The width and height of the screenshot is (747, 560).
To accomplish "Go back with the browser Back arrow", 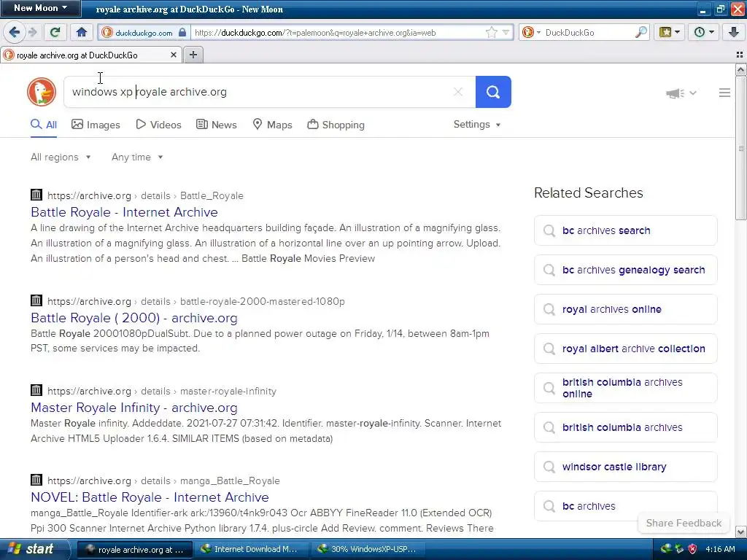I will 14,32.
